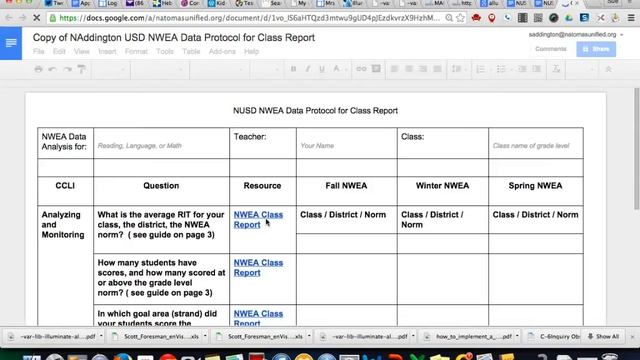Screen dimensions: 640x360
Task: Click the QR code extension icon
Action: point(538,18)
